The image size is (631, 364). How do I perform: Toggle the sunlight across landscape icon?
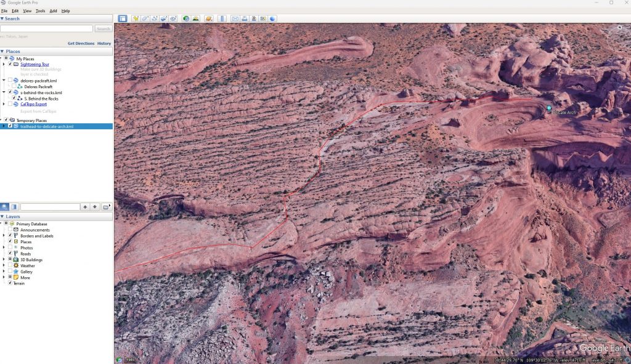pyautogui.click(x=195, y=18)
